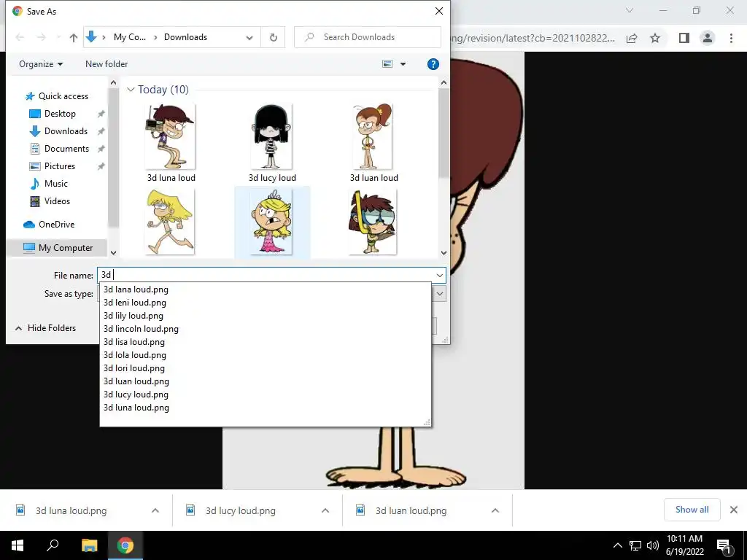Open options for 3d lucy loud.png download
The width and height of the screenshot is (747, 560).
pos(325,510)
